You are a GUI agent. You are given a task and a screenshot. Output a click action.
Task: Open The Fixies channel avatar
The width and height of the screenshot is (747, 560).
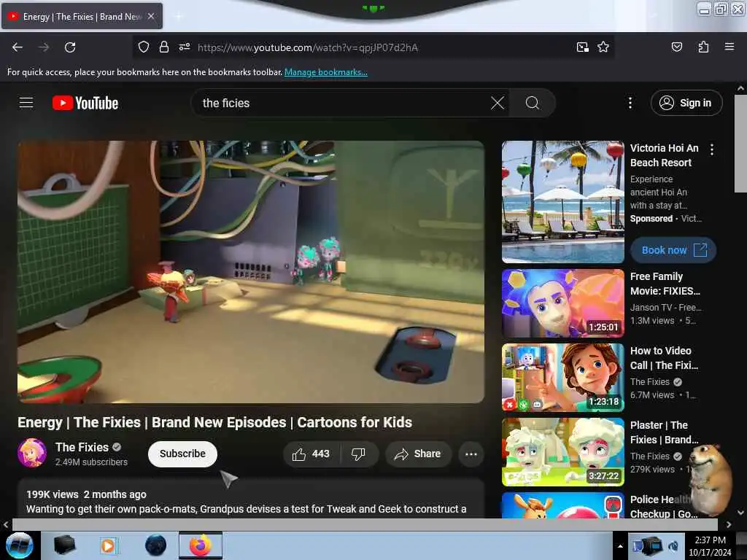click(x=32, y=453)
